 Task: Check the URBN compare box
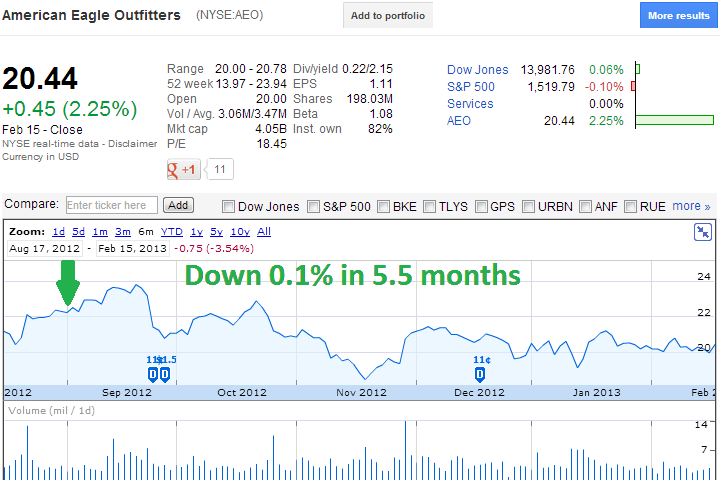point(529,207)
